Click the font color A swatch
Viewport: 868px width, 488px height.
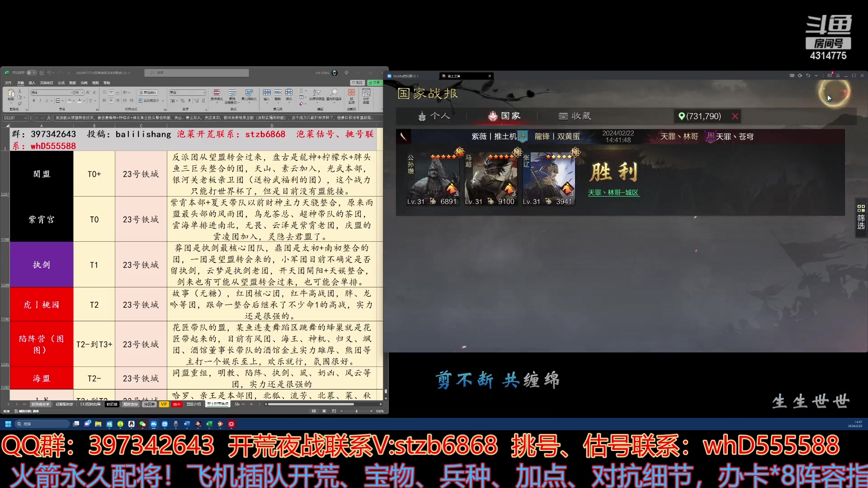click(x=79, y=101)
